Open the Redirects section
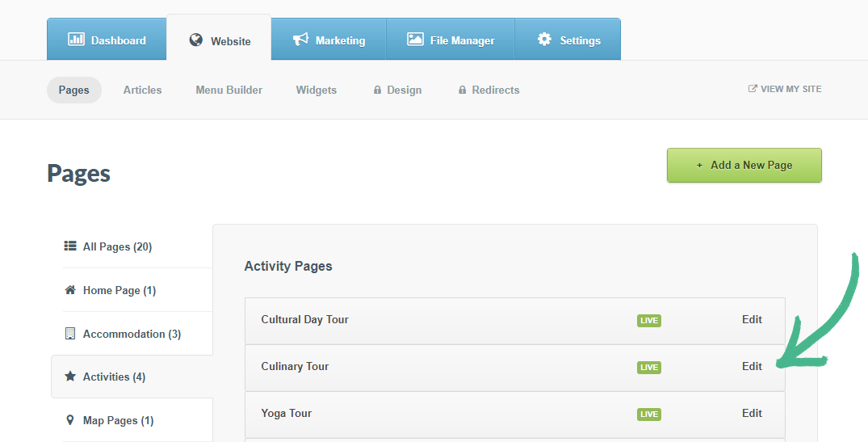Image resolution: width=868 pixels, height=442 pixels. pyautogui.click(x=495, y=90)
